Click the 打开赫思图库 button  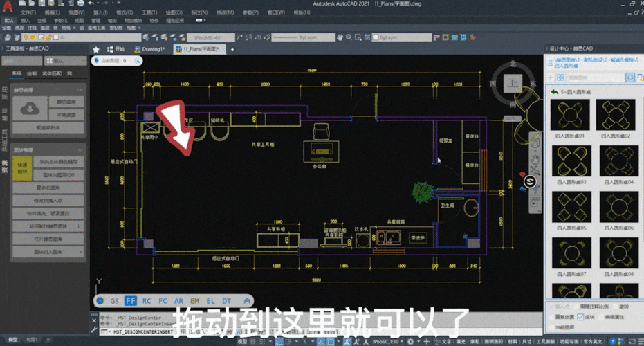point(48,239)
